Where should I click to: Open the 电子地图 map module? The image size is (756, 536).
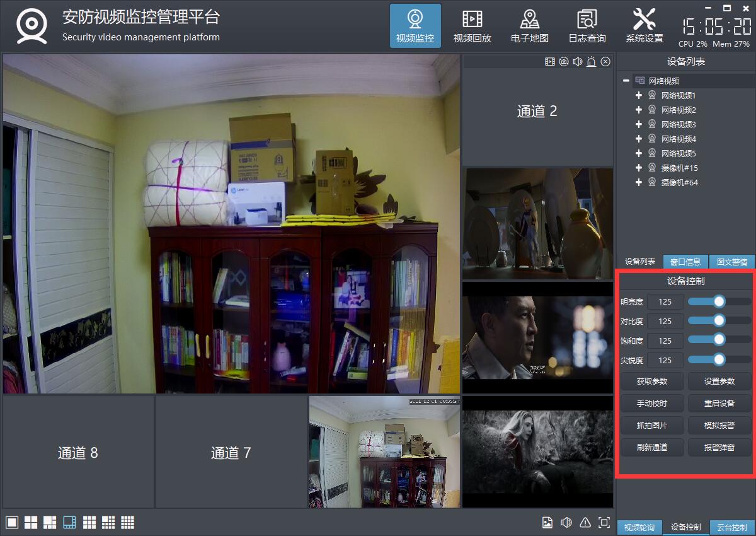(x=529, y=26)
